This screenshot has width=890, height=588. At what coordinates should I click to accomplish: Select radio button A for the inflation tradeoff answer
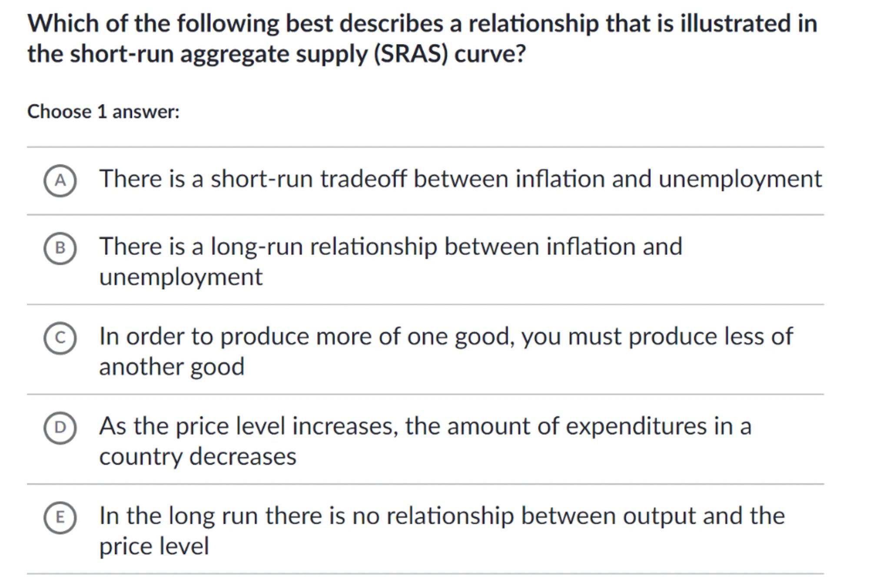tap(60, 181)
